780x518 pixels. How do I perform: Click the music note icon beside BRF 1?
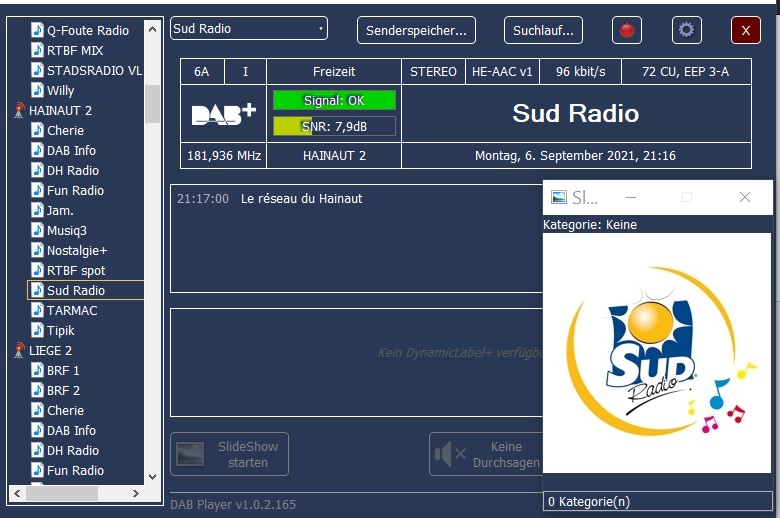pyautogui.click(x=37, y=371)
